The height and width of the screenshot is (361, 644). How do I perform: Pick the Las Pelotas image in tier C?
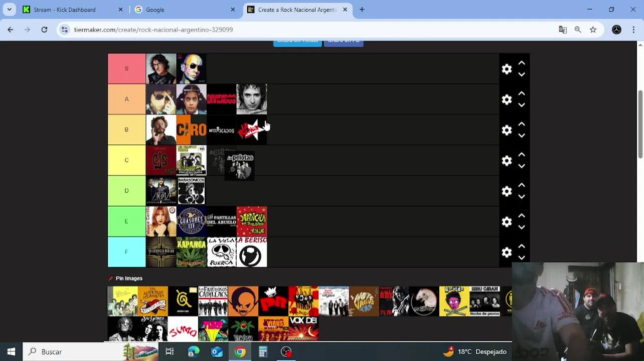pos(239,166)
